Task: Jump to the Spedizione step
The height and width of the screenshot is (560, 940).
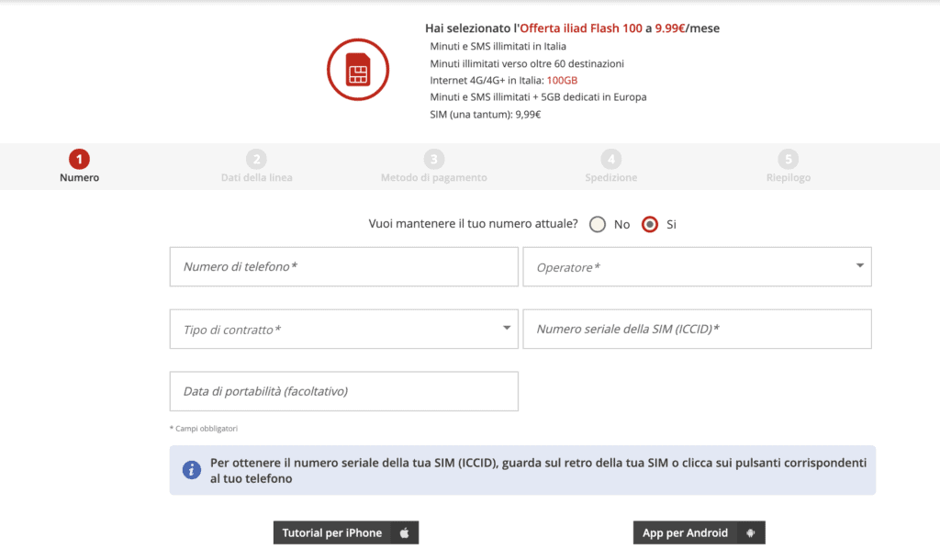Action: [x=611, y=177]
